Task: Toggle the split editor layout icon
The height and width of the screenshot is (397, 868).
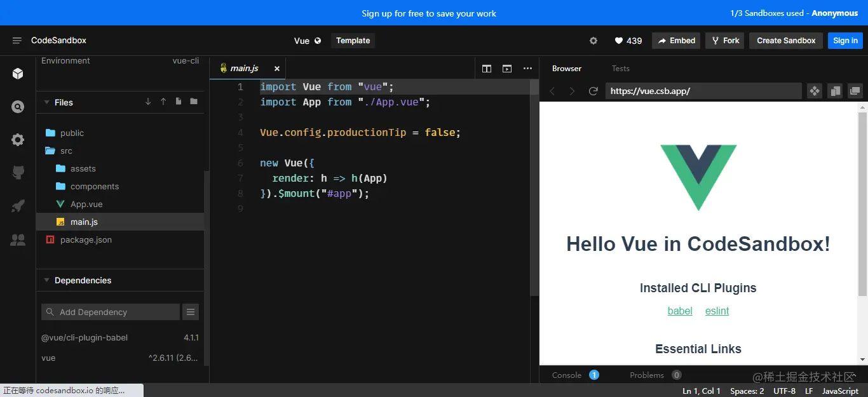Action: [x=487, y=69]
